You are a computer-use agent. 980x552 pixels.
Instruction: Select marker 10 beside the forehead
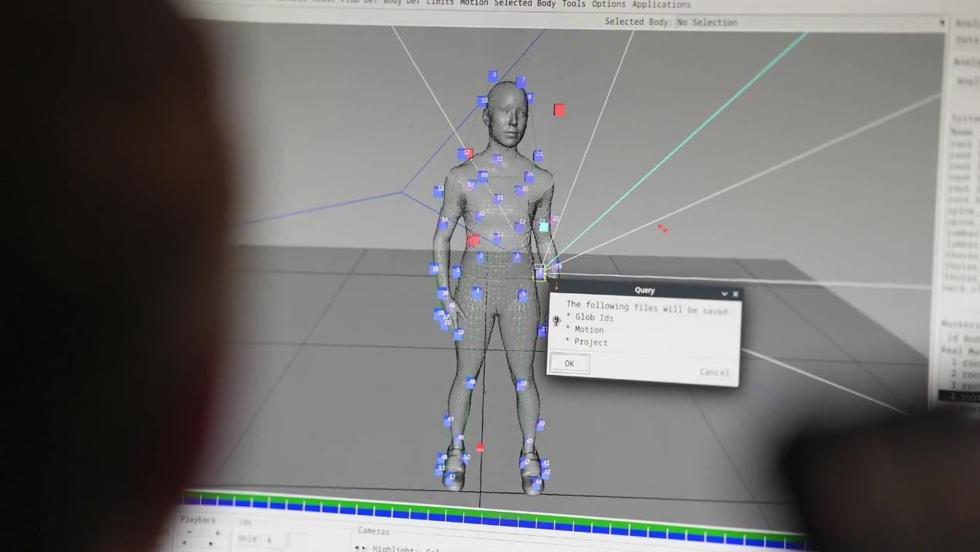coord(483,101)
